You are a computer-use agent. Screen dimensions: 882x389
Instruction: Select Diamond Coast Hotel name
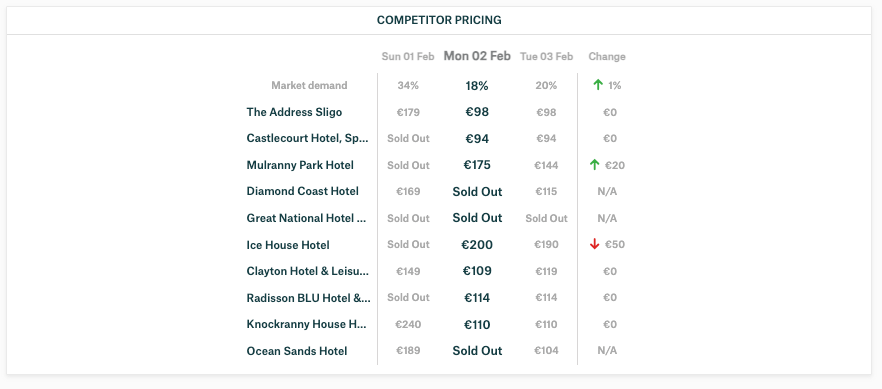(303, 191)
